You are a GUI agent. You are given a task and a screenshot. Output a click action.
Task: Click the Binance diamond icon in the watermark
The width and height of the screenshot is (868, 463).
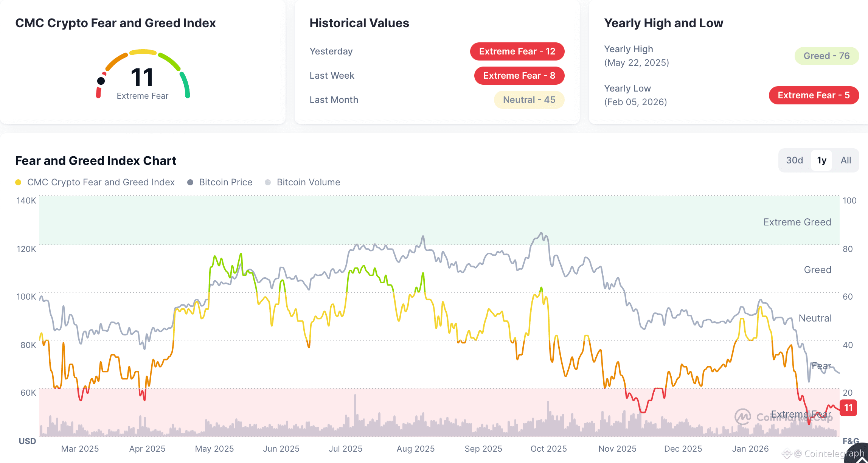[x=787, y=453]
